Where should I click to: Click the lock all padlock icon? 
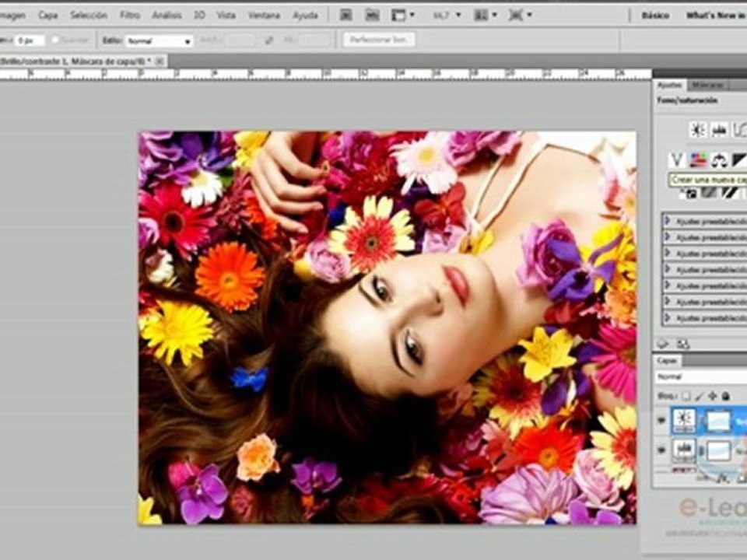[725, 396]
